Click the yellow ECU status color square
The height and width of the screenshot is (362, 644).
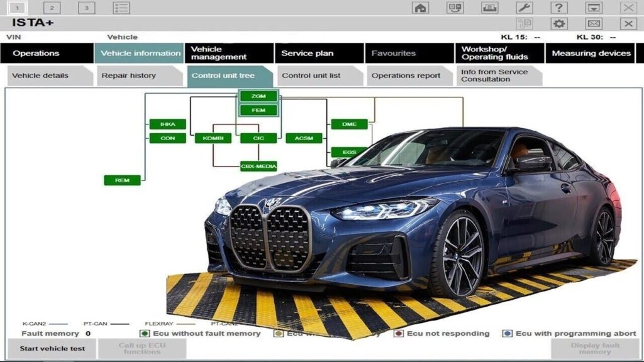tap(278, 332)
